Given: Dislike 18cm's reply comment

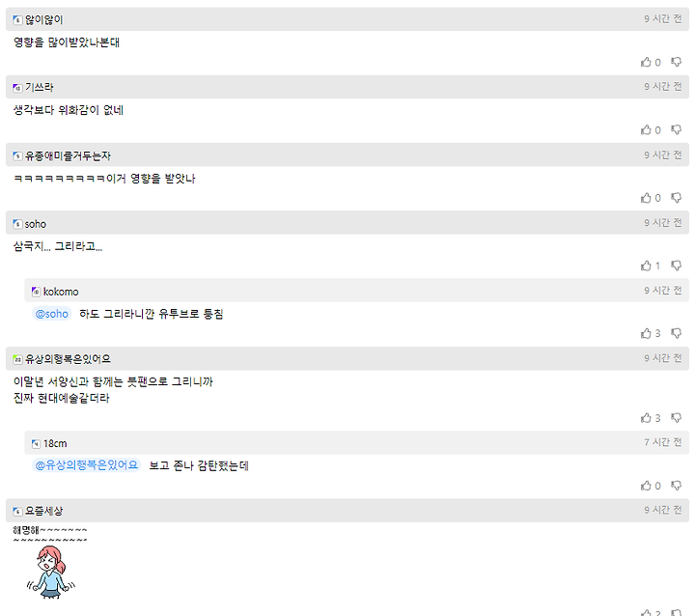Looking at the screenshot, I should [676, 486].
